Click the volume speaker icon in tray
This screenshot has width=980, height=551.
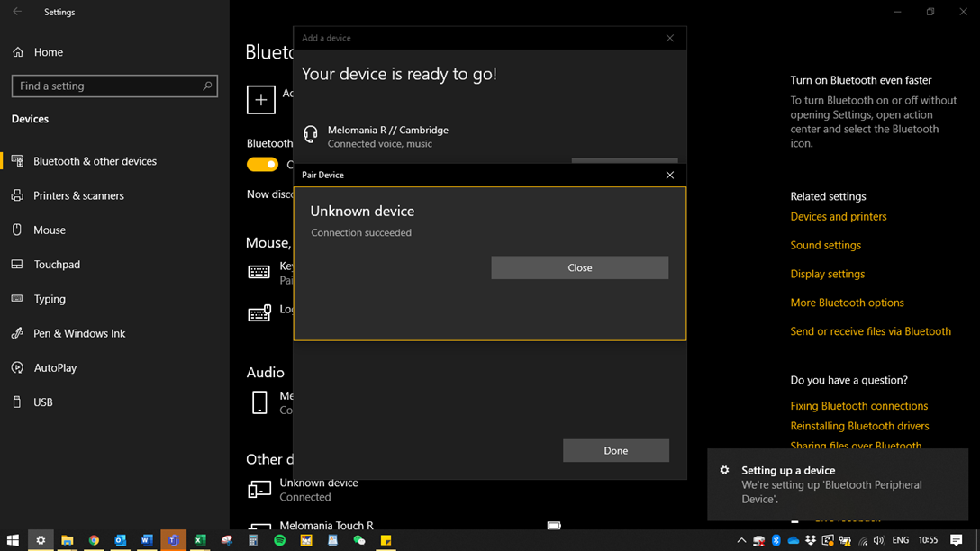[879, 540]
